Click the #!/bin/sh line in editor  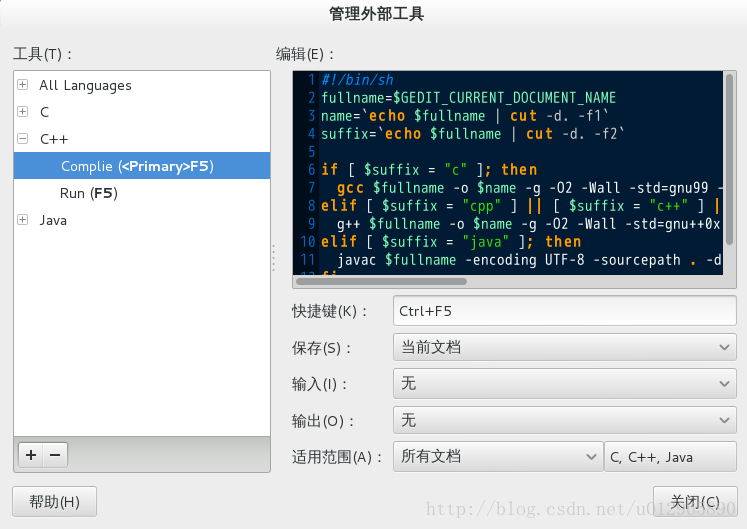tap(357, 80)
